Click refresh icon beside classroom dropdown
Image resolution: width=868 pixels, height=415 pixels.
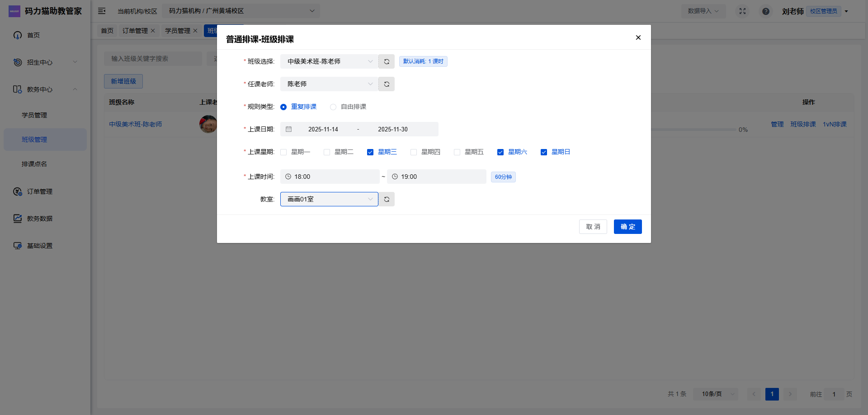click(x=387, y=199)
